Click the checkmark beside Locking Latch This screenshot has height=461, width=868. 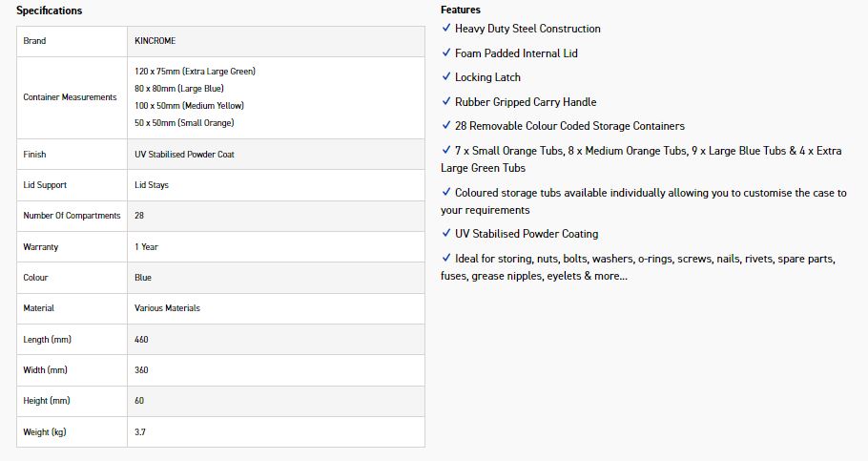click(446, 76)
